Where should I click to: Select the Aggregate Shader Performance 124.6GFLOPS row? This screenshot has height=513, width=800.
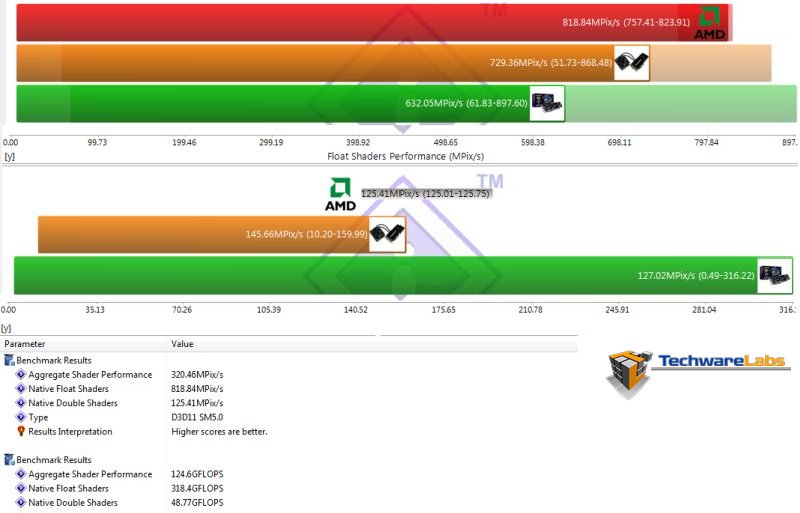click(290, 474)
